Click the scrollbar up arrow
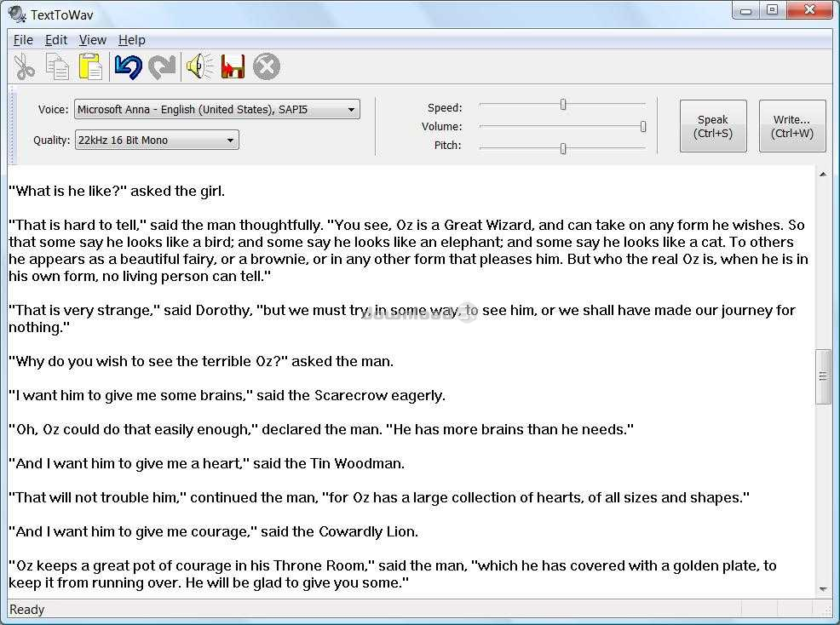 pos(823,174)
